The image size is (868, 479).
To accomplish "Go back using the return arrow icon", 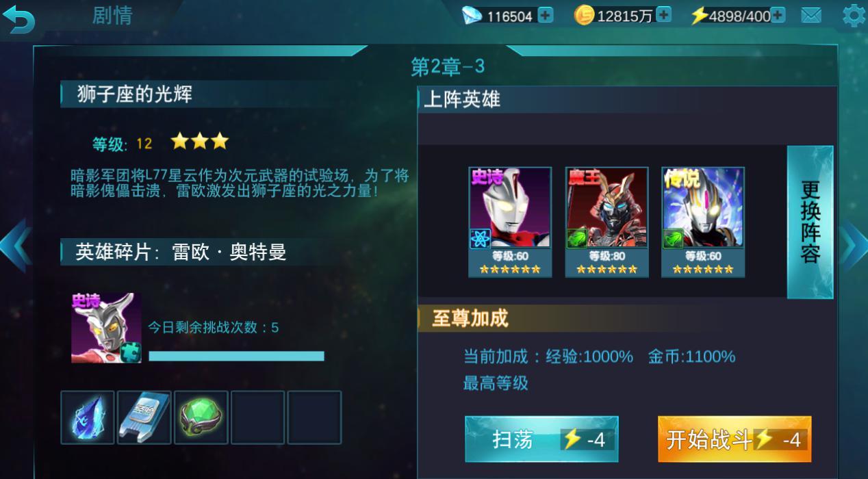I will coord(18,18).
